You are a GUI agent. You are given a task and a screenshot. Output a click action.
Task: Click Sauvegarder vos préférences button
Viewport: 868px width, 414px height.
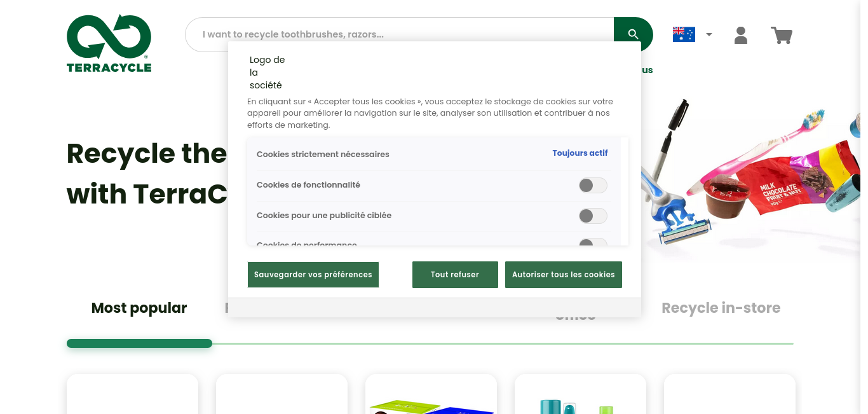coord(313,275)
